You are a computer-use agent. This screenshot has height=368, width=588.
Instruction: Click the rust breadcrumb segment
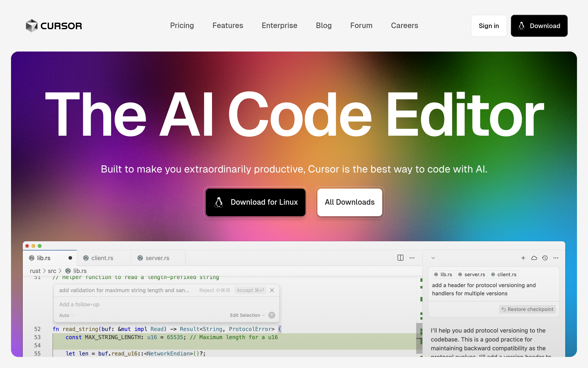(x=35, y=271)
